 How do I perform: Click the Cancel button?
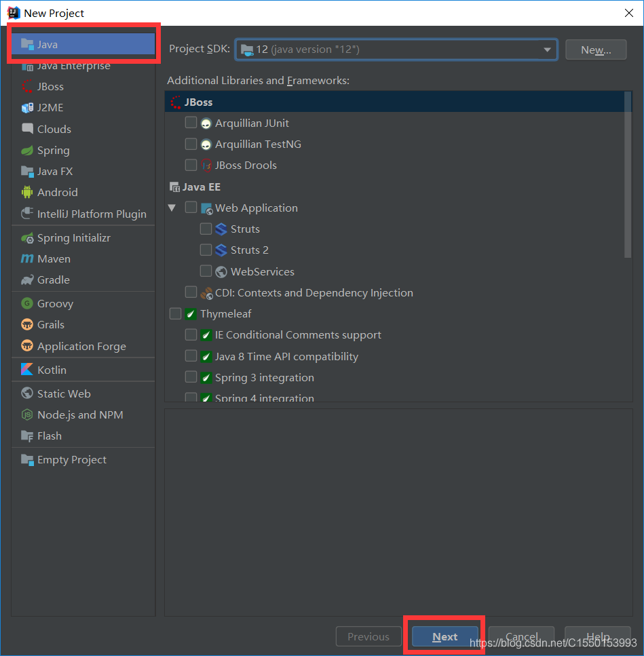click(521, 636)
